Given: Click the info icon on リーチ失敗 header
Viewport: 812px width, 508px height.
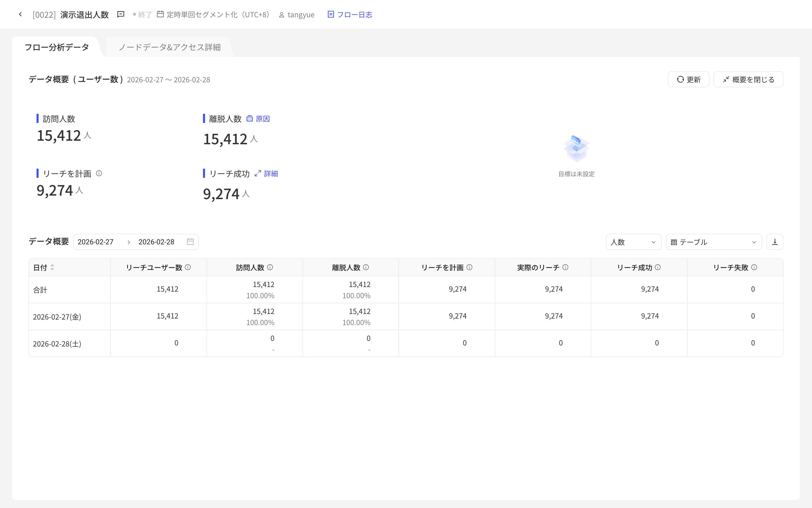Looking at the screenshot, I should pyautogui.click(x=754, y=267).
